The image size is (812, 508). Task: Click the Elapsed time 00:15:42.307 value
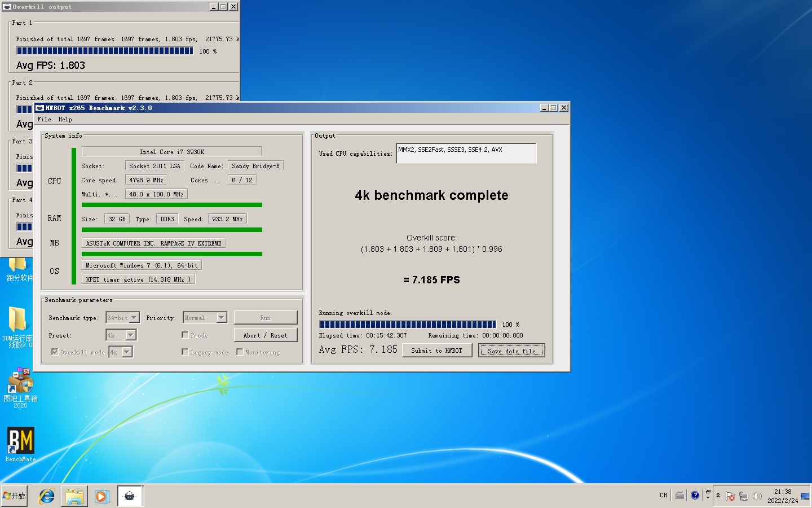pos(386,335)
